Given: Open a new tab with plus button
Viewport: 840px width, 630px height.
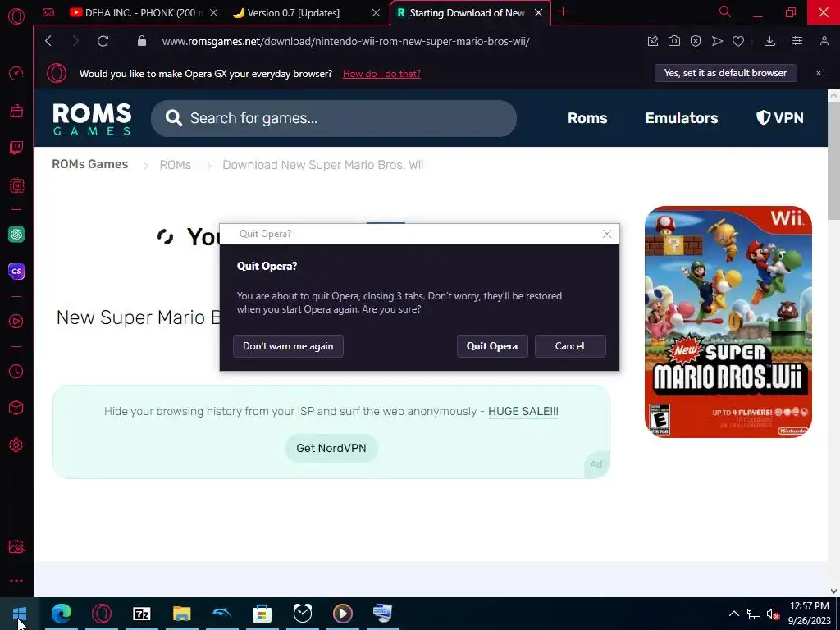Looking at the screenshot, I should tap(563, 11).
